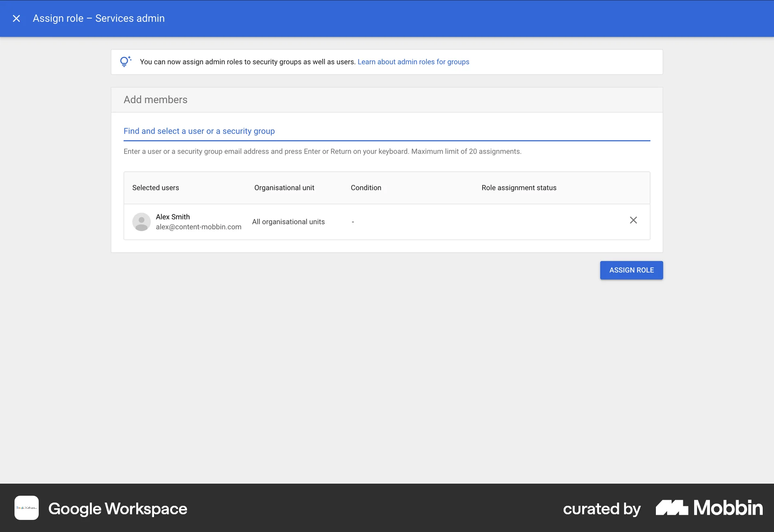
Task: Click Alex Smith's avatar placeholder
Action: click(141, 222)
